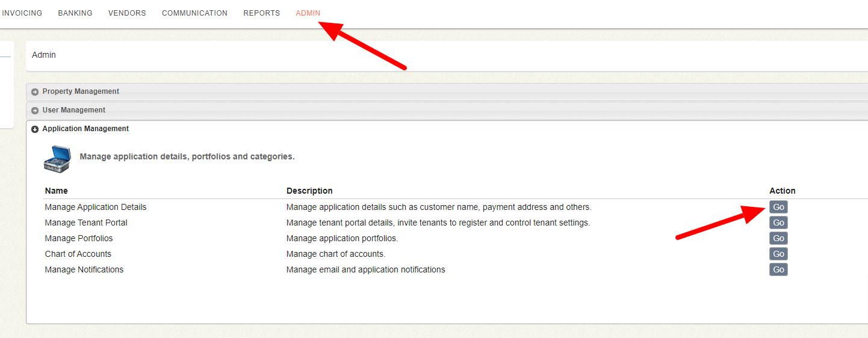Click Go for Manage Notifications

tap(778, 269)
